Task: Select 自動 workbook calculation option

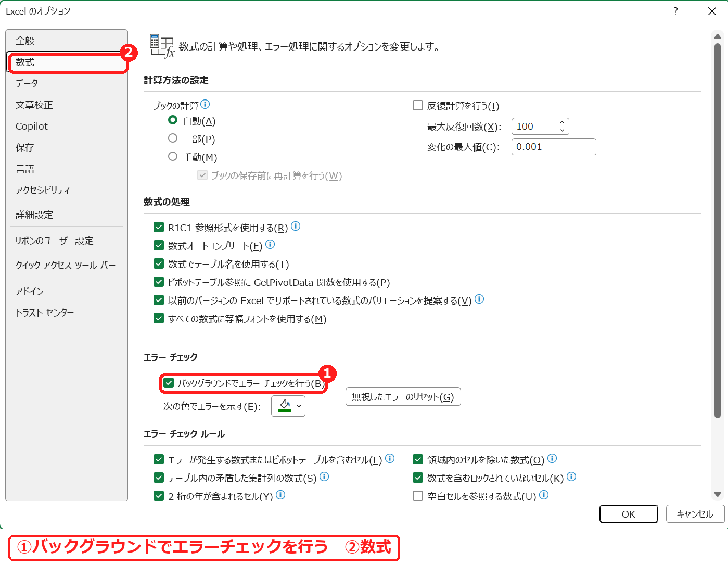Action: [x=173, y=120]
